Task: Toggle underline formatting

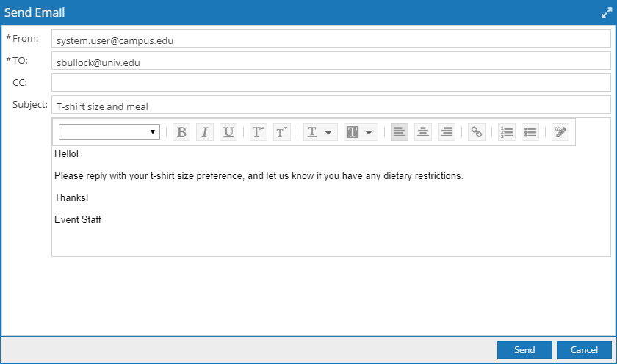Action: [228, 132]
